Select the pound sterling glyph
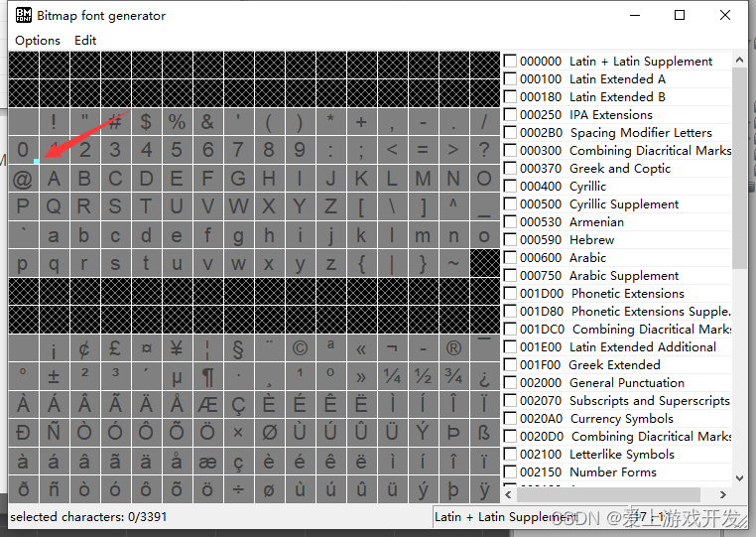Image resolution: width=756 pixels, height=537 pixels. (115, 348)
